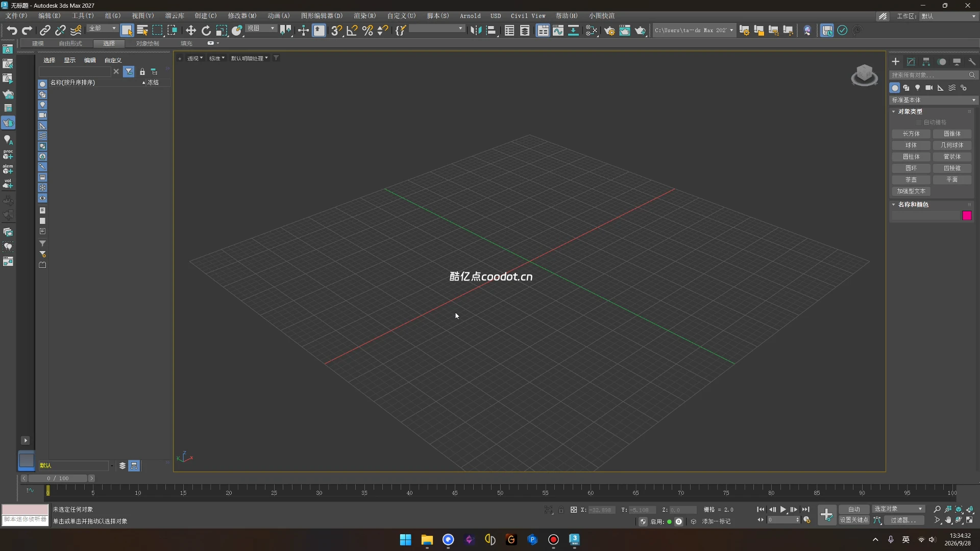Open the 标准基本体 category dropdown
Viewport: 980px width, 551px height.
click(934, 100)
